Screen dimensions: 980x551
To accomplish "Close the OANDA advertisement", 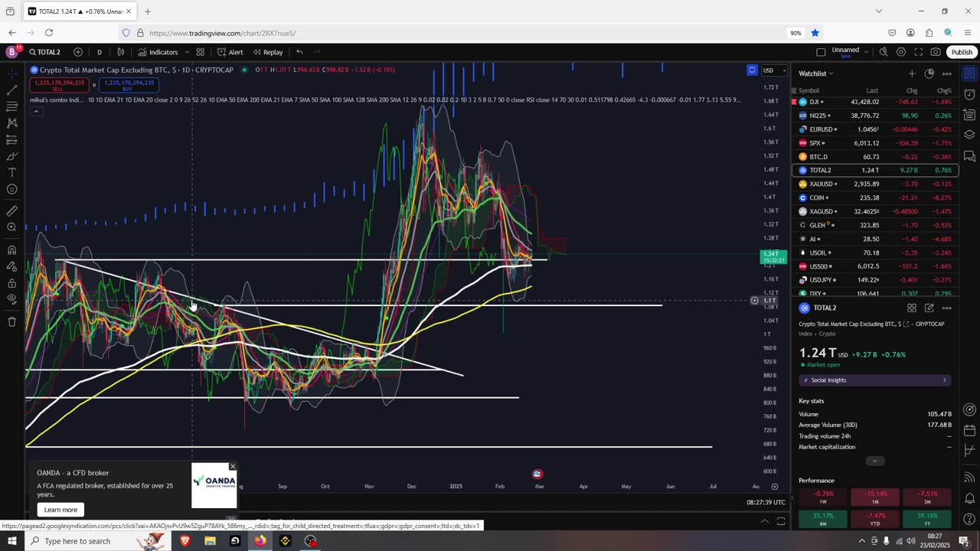I will pyautogui.click(x=233, y=466).
